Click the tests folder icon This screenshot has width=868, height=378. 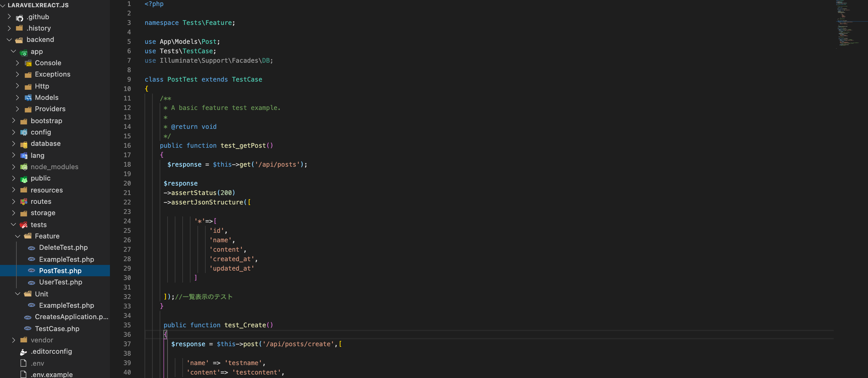[x=24, y=225]
